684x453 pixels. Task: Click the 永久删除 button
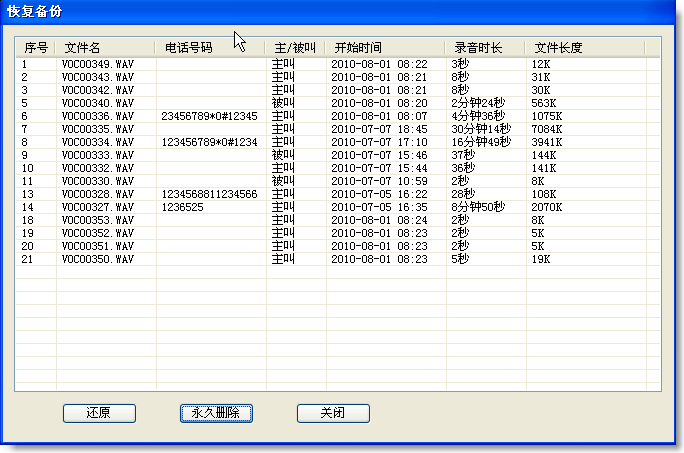pos(216,413)
